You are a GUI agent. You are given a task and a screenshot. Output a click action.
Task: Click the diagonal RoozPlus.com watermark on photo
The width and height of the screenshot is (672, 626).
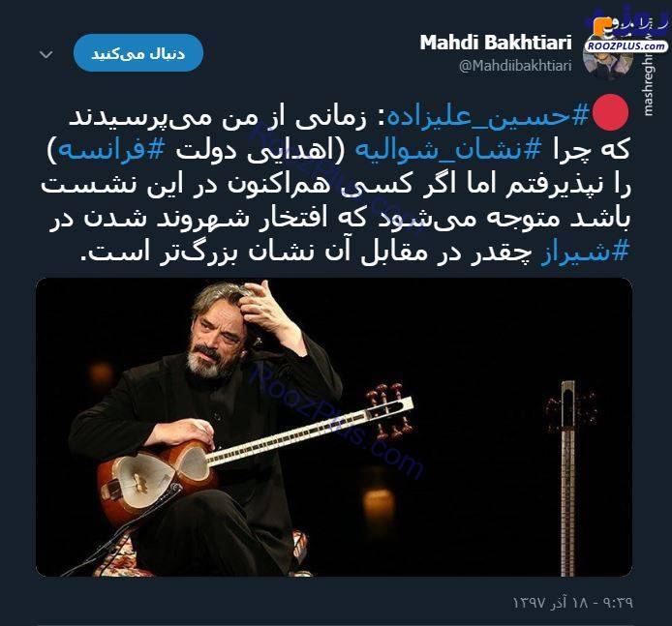(x=336, y=420)
